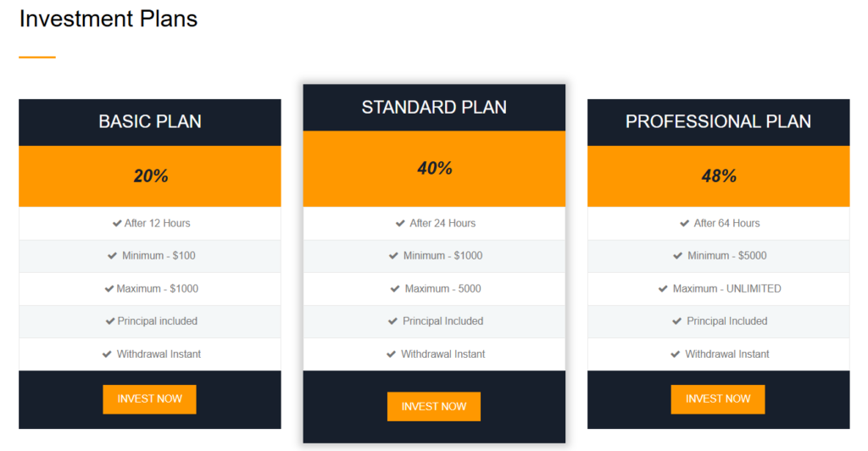Click checkmark icon beside After 64 Hours

pos(684,223)
